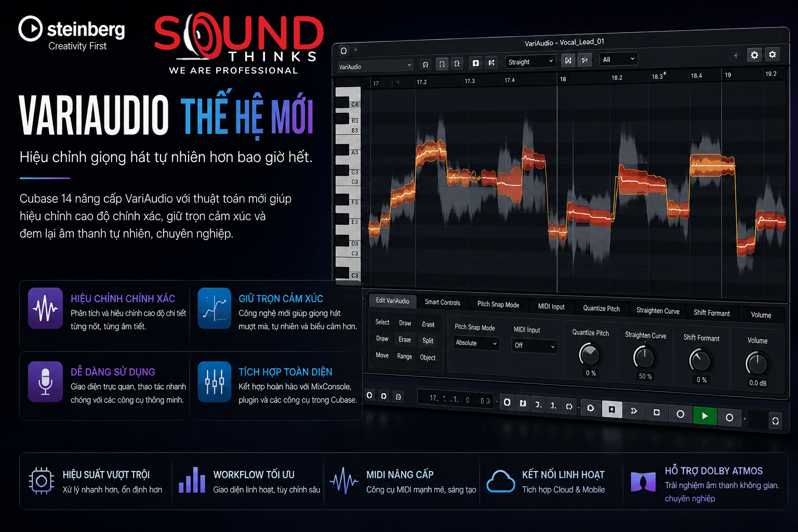Screen dimensions: 798x532
Task: Click the Quantize Pitch knob
Action: tap(590, 355)
